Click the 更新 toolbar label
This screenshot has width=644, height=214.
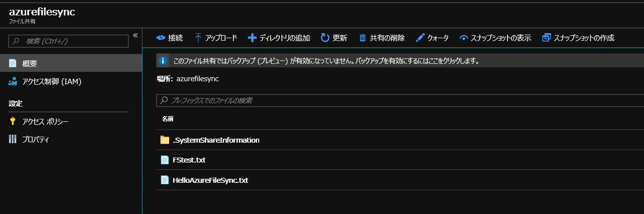click(340, 38)
